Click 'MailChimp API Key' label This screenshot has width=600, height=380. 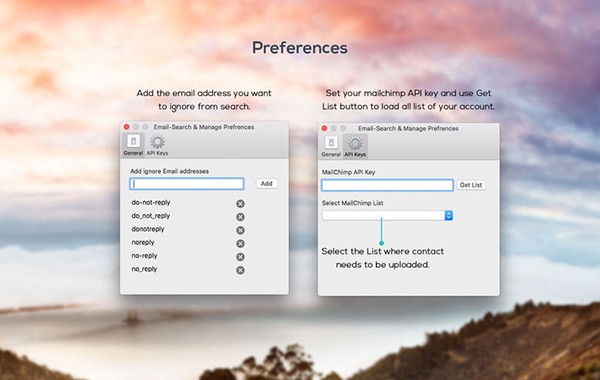point(349,172)
